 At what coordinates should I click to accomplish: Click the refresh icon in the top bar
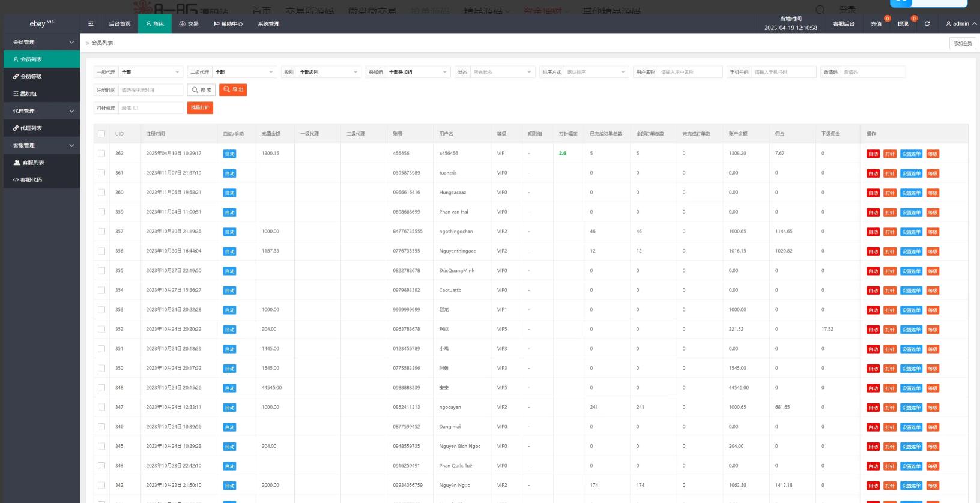click(x=927, y=24)
